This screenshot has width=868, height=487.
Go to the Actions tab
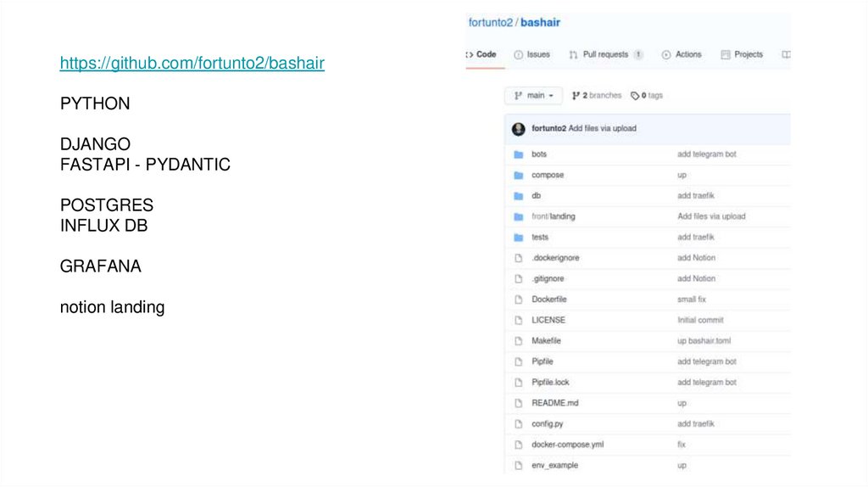pyautogui.click(x=682, y=54)
